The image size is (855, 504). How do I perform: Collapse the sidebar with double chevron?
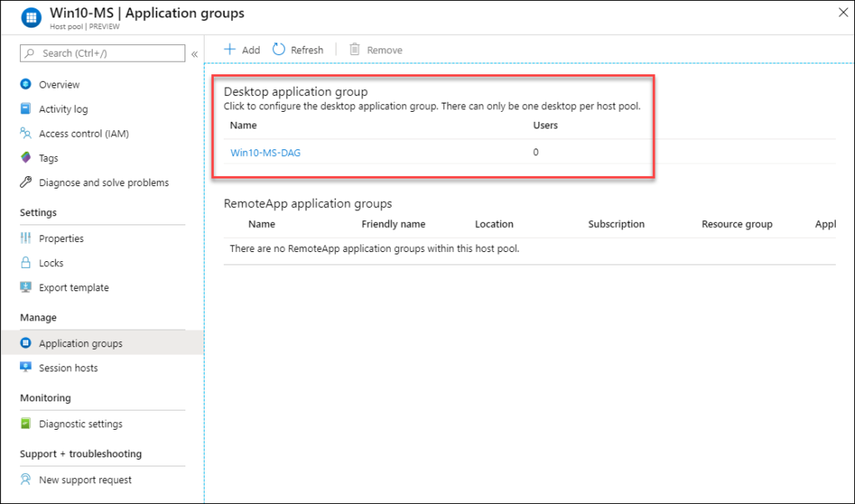pyautogui.click(x=195, y=54)
